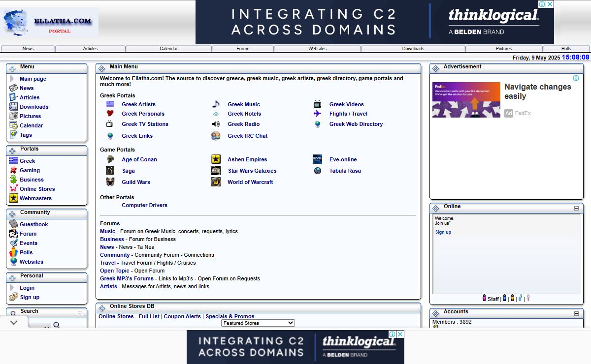
Task: Click the Articles icon in the Menu sidebar
Action: tap(13, 97)
